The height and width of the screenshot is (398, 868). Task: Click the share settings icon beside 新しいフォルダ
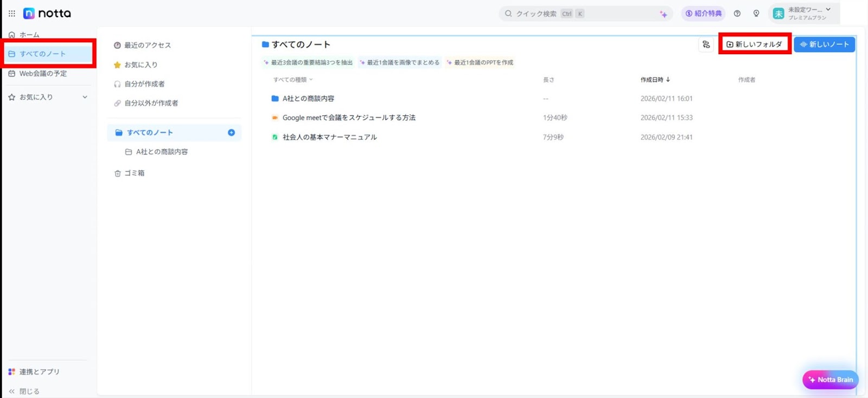pos(706,44)
